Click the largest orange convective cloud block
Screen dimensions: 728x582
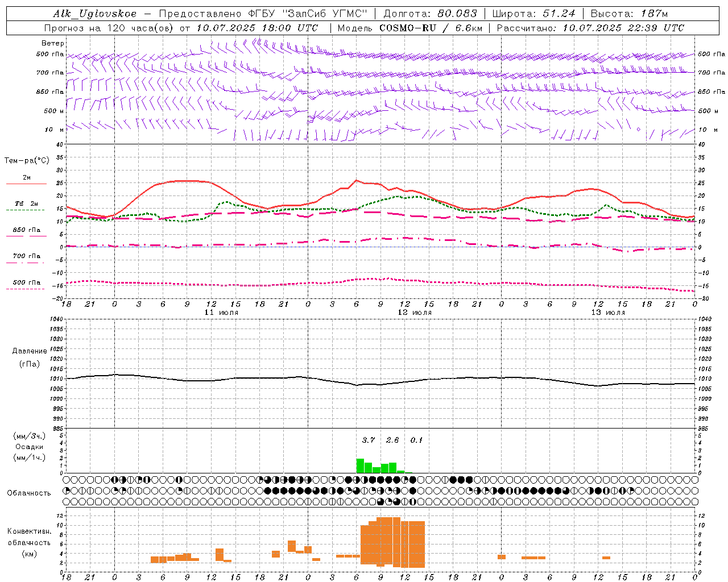tap(392, 543)
